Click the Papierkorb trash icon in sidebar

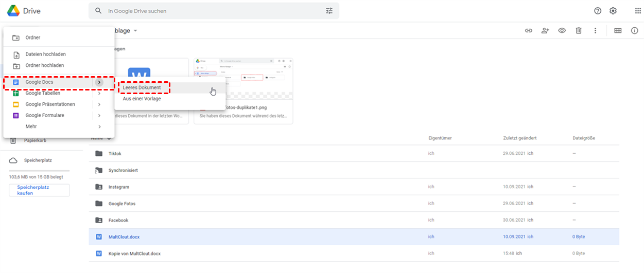point(13,141)
